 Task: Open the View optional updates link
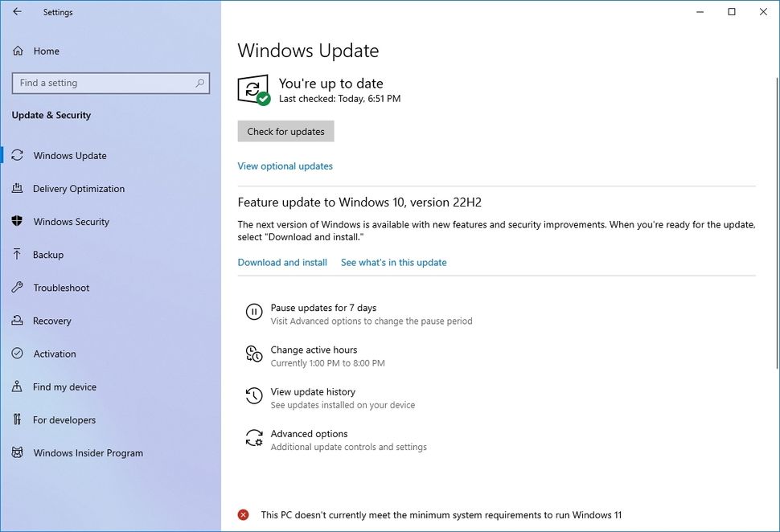pyautogui.click(x=285, y=166)
